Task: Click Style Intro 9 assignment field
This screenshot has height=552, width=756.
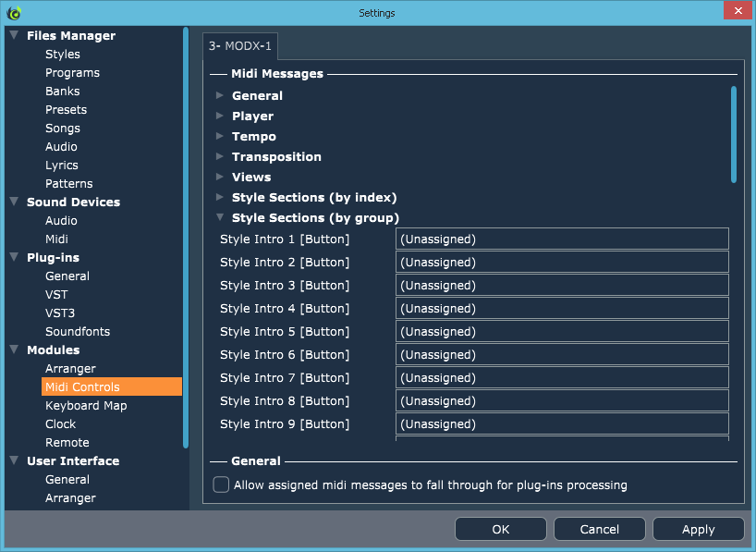Action: pyautogui.click(x=562, y=424)
